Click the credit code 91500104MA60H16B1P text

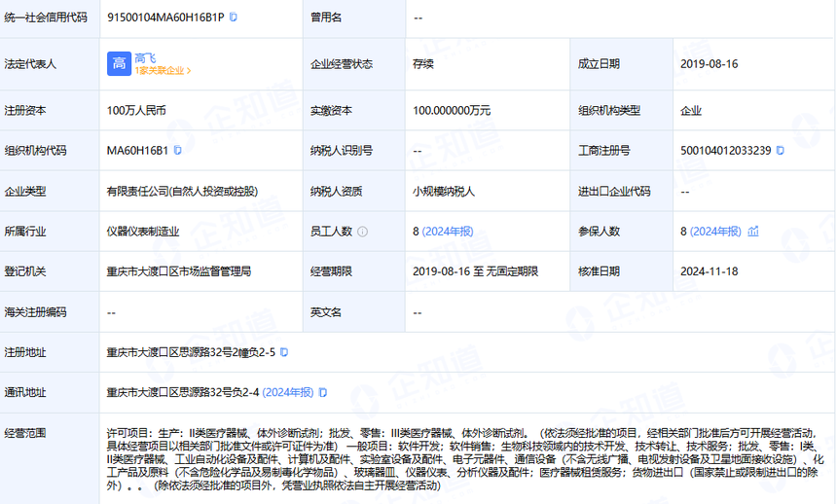pos(165,18)
